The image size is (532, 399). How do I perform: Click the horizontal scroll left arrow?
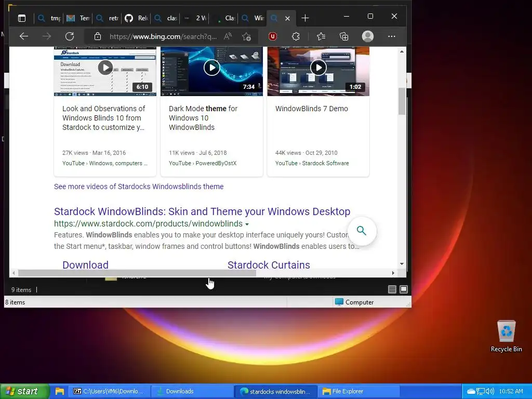pos(14,273)
